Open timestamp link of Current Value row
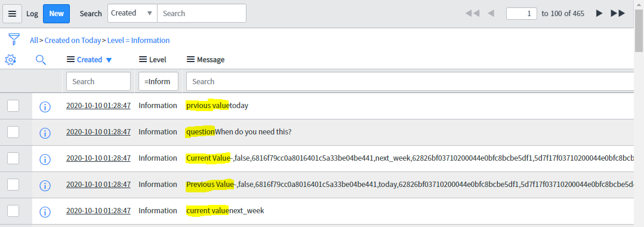The width and height of the screenshot is (644, 227). point(98,158)
